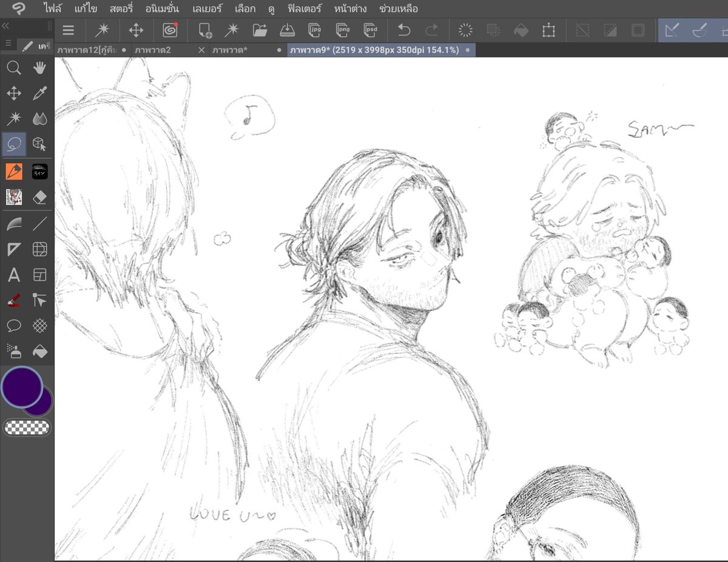Open the ฟิลเตอร์ menu

(x=305, y=8)
